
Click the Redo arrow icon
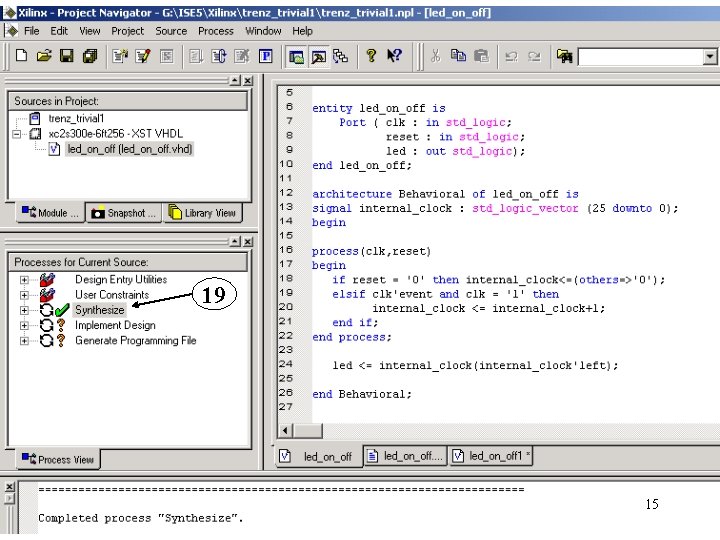tap(534, 56)
